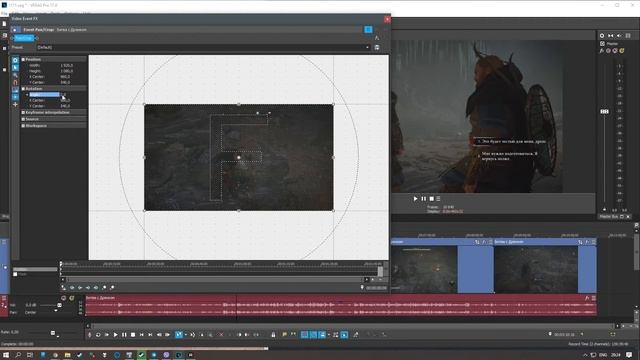Click the Height value under Position
The image size is (640, 360).
(67, 71)
